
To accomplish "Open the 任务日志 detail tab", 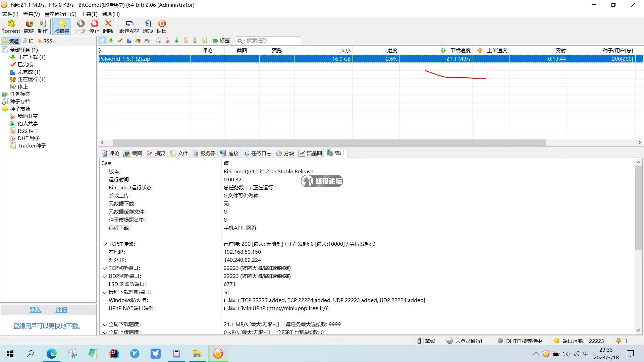I will point(257,153).
